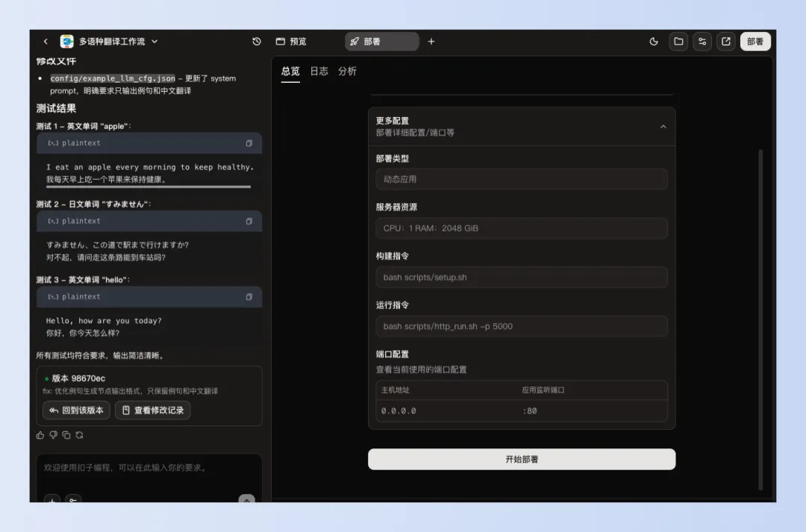806x532 pixels.
Task: Click the open-in-new-window share icon
Action: [x=726, y=42]
